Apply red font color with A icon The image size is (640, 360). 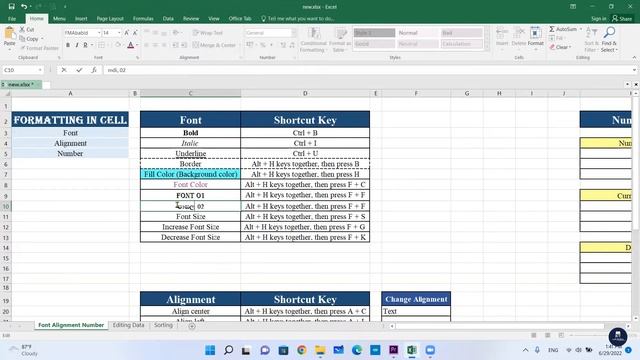point(131,45)
